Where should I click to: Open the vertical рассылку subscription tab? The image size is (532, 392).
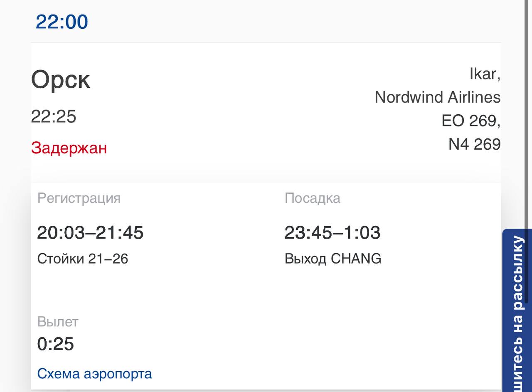(x=517, y=311)
